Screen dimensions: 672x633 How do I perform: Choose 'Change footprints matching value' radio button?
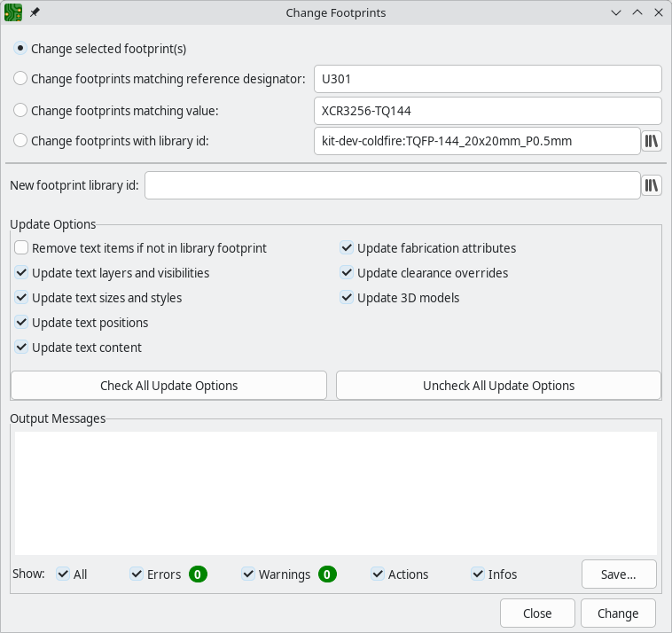click(x=20, y=111)
